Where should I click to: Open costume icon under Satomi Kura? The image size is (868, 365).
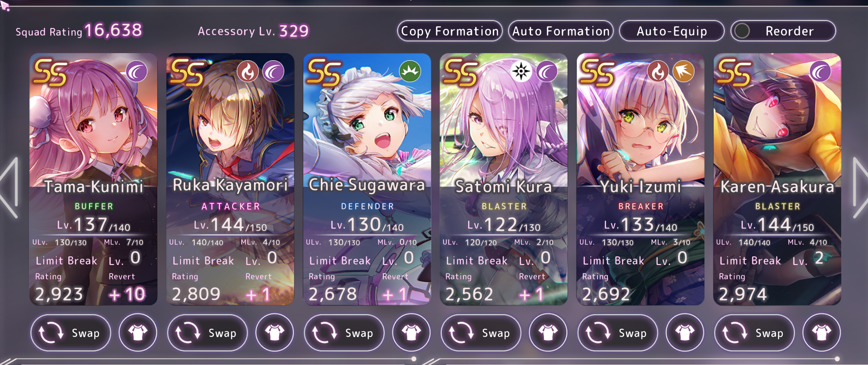(548, 333)
